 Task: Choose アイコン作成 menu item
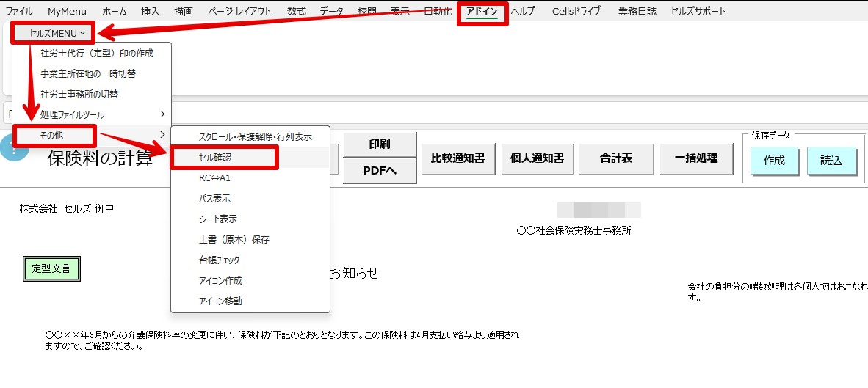pos(250,280)
